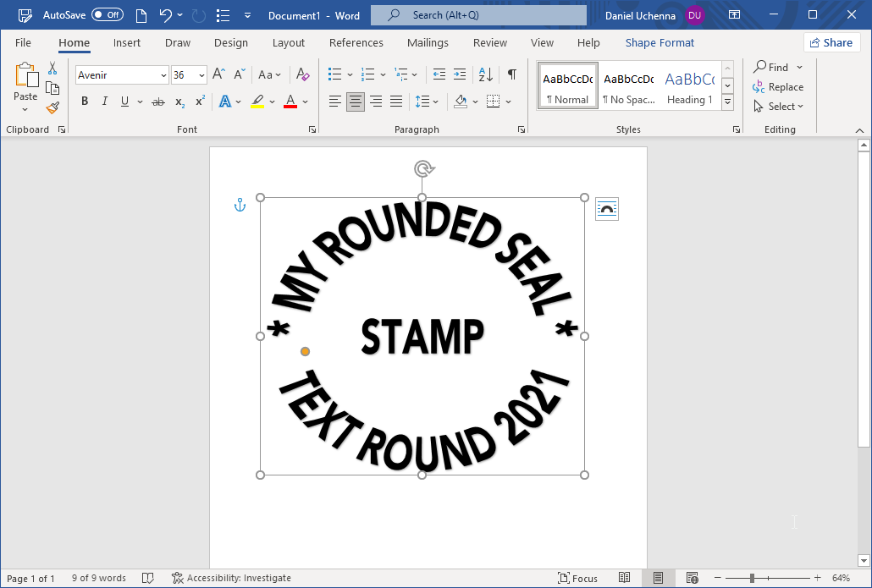The image size is (872, 588).
Task: Select the Format Painter tool
Action: pos(52,108)
